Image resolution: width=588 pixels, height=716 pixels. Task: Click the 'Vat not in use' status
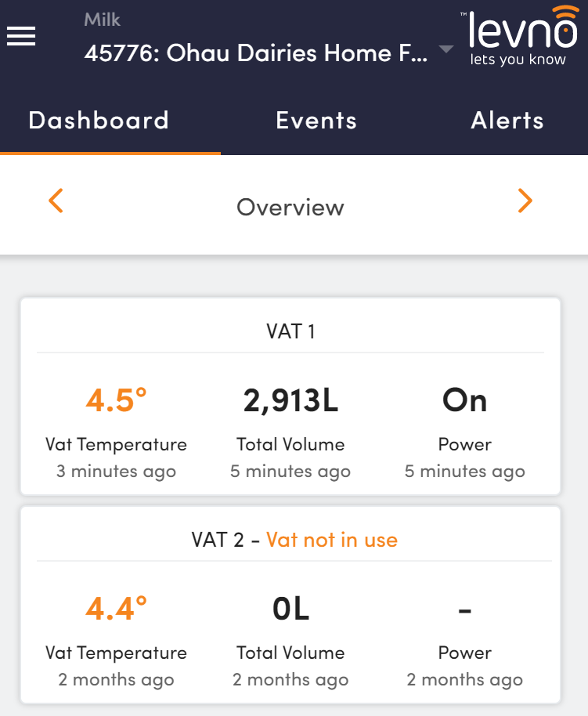tap(332, 540)
